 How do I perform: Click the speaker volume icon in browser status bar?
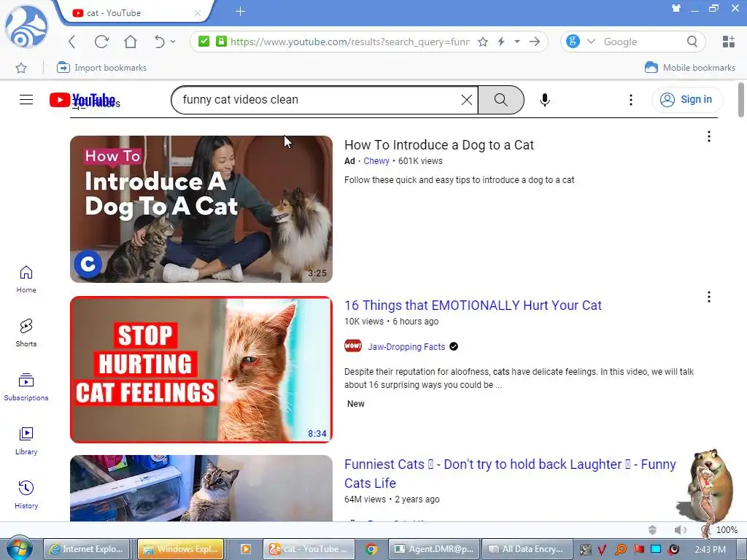click(x=681, y=530)
